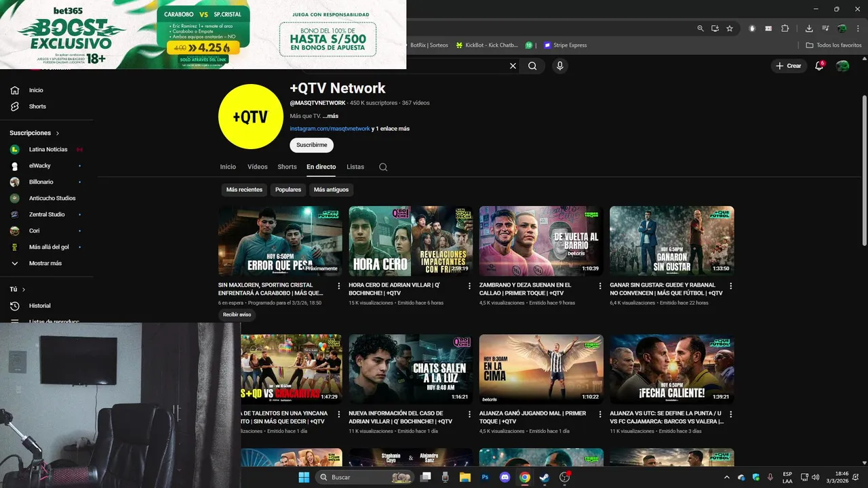Viewport: 868px width, 488px height.
Task: Click the Windows taskbar Buscar field
Action: pyautogui.click(x=366, y=477)
